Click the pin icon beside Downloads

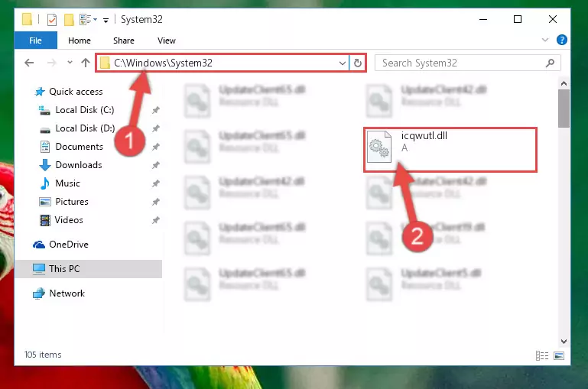pos(156,165)
